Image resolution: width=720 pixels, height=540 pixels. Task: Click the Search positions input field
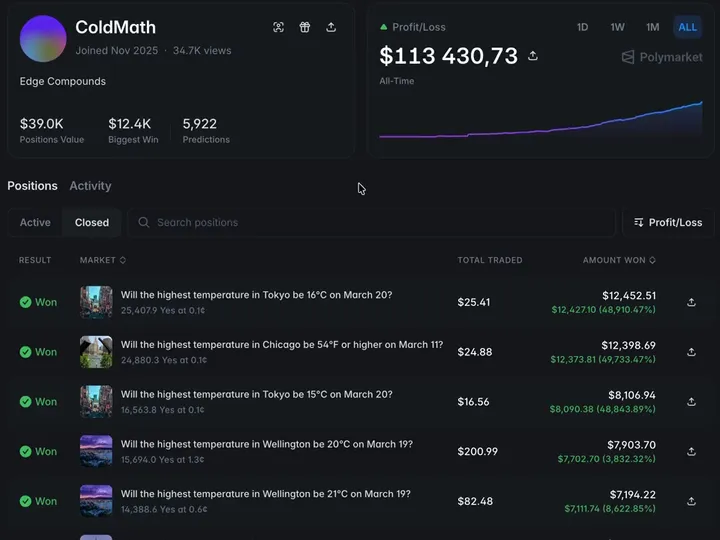point(371,222)
